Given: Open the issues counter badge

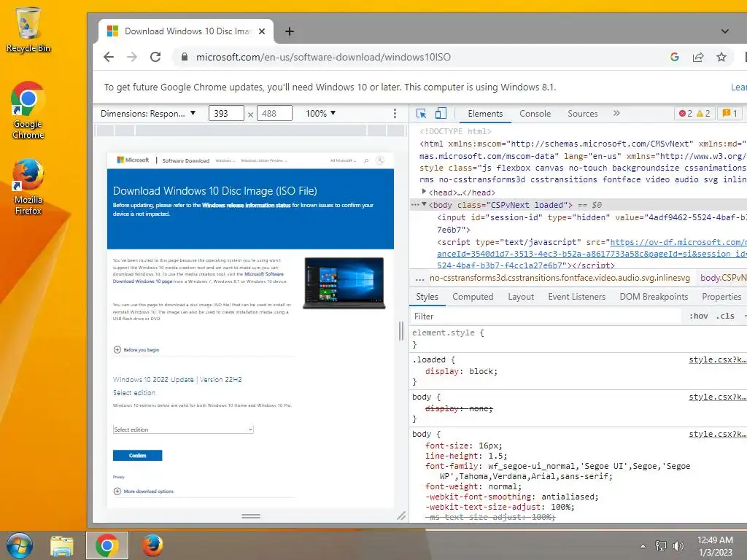Looking at the screenshot, I should click(x=729, y=113).
